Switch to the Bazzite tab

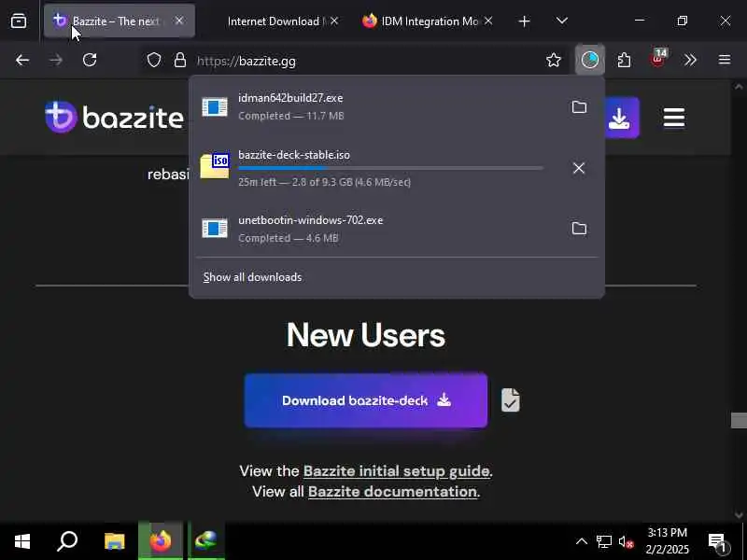(119, 21)
